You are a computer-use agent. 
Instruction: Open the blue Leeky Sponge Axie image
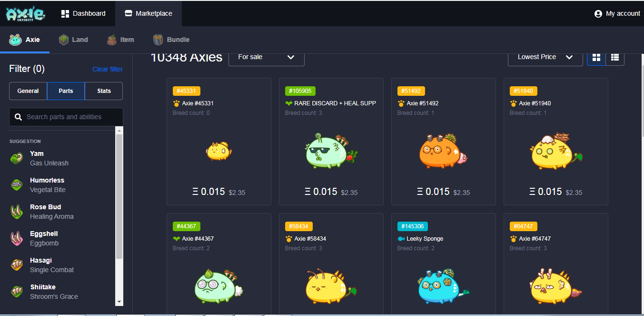click(443, 286)
